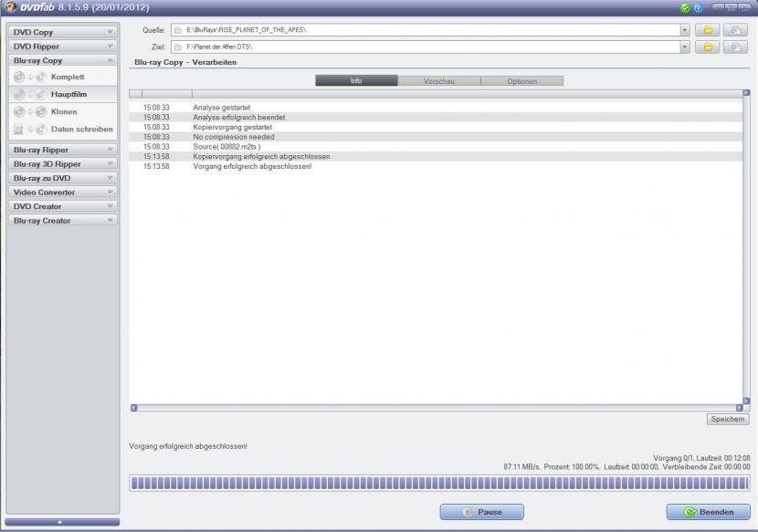Screen dimensions: 758x532
Task: Click the green checkmark settings icon in title bar
Action: (685, 7)
